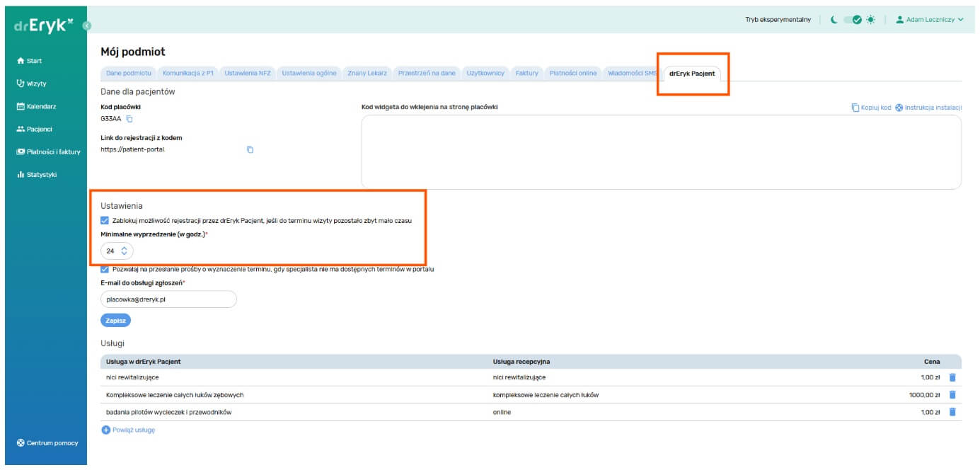The height and width of the screenshot is (470, 980).
Task: Open Płatności i faktury in the sidebar
Action: (48, 151)
